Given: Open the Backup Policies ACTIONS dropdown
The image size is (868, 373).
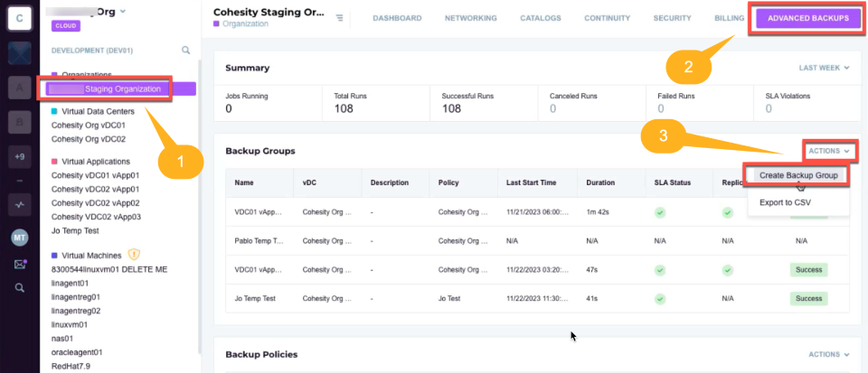Looking at the screenshot, I should coord(829,354).
